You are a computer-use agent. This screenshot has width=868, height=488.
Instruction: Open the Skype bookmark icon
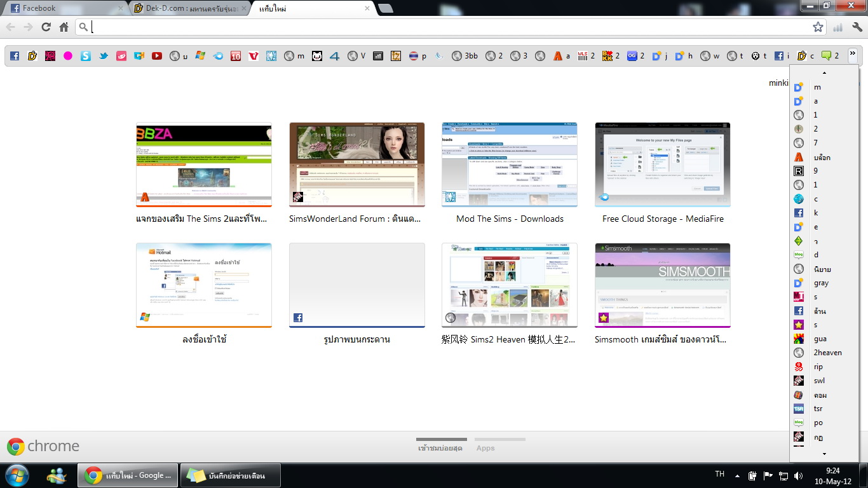point(86,56)
